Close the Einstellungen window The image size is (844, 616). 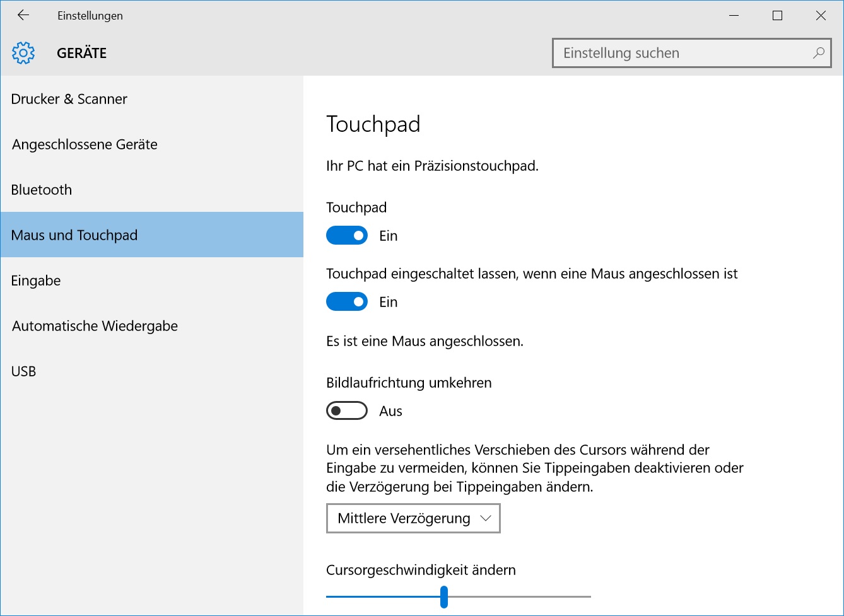(x=821, y=15)
